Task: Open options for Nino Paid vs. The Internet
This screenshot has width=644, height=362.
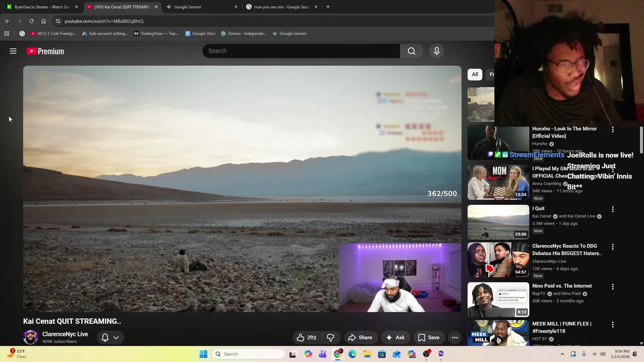Action: tap(613, 287)
